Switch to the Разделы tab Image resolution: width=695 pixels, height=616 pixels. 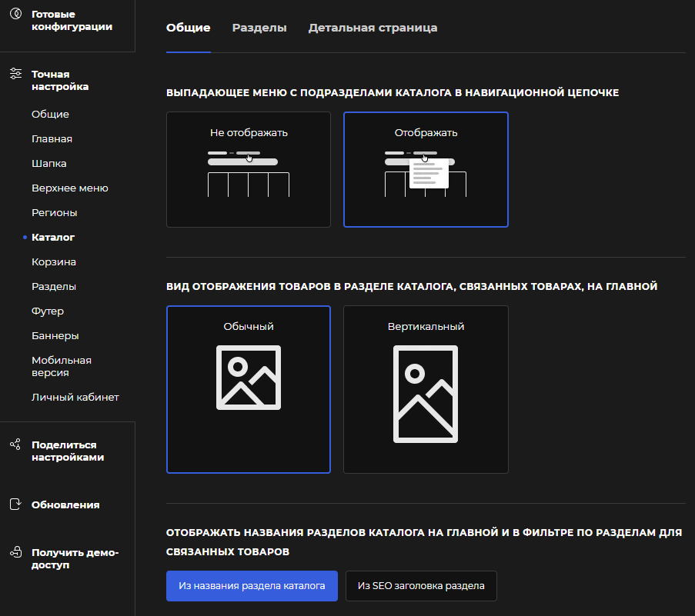coord(259,28)
